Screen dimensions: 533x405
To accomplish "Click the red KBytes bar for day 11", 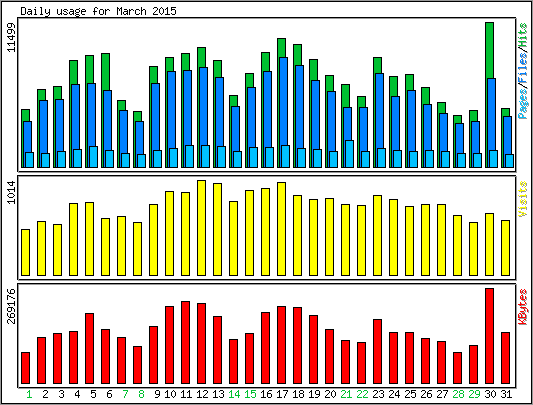I will tap(185, 342).
